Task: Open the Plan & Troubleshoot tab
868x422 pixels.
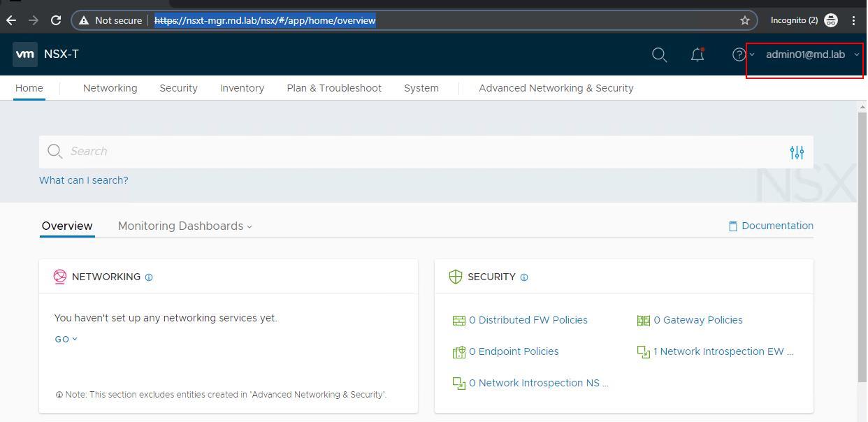Action: (x=334, y=88)
